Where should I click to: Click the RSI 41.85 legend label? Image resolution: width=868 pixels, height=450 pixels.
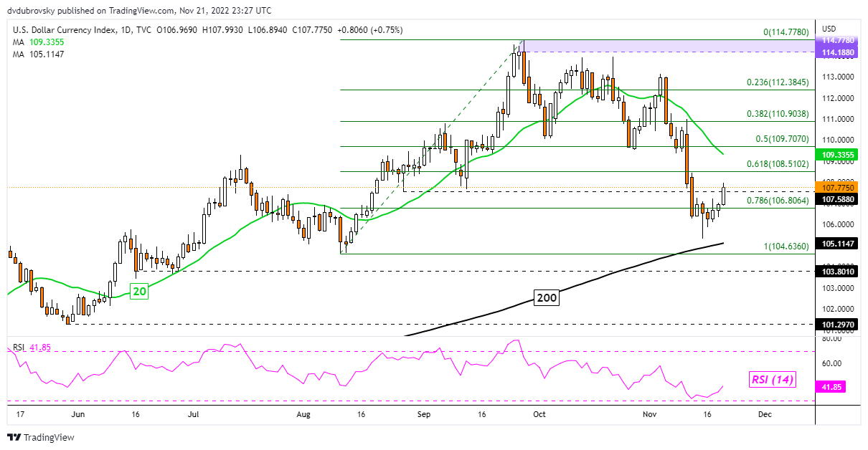[x=33, y=348]
